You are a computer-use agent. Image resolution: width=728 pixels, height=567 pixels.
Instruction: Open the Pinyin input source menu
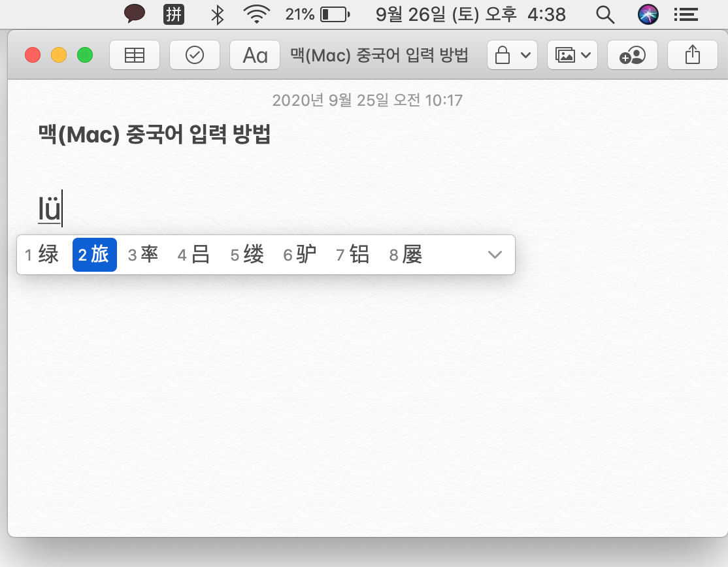pos(174,14)
